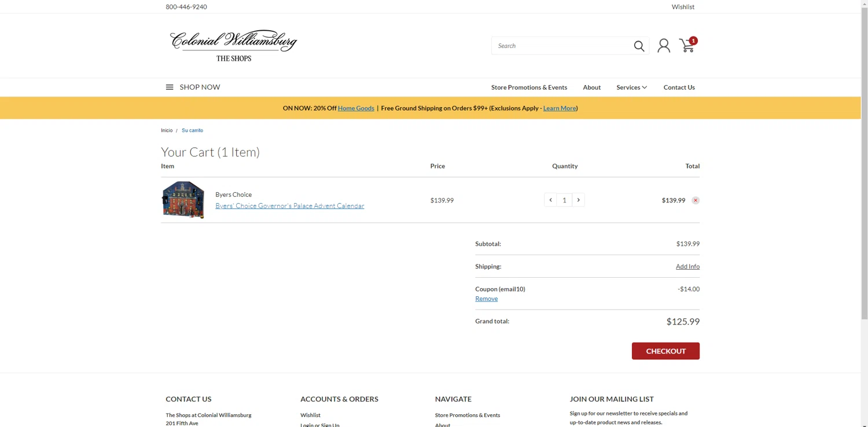This screenshot has height=427, width=868.
Task: Follow the Home Goods promo link
Action: (x=356, y=108)
